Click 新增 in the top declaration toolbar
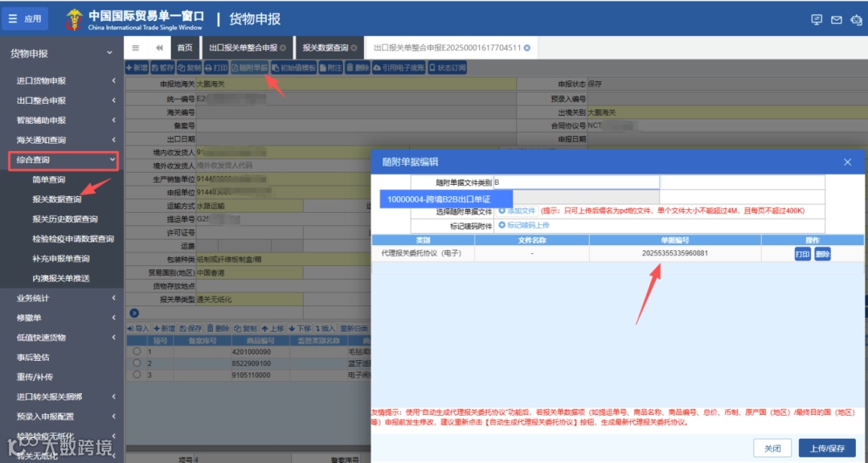This screenshot has width=868, height=463. (x=137, y=68)
